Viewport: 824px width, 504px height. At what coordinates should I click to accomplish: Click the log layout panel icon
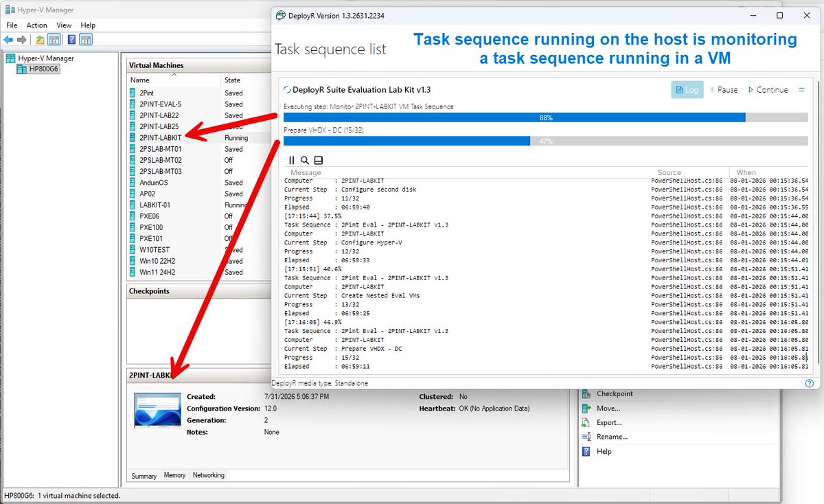pyautogui.click(x=319, y=160)
